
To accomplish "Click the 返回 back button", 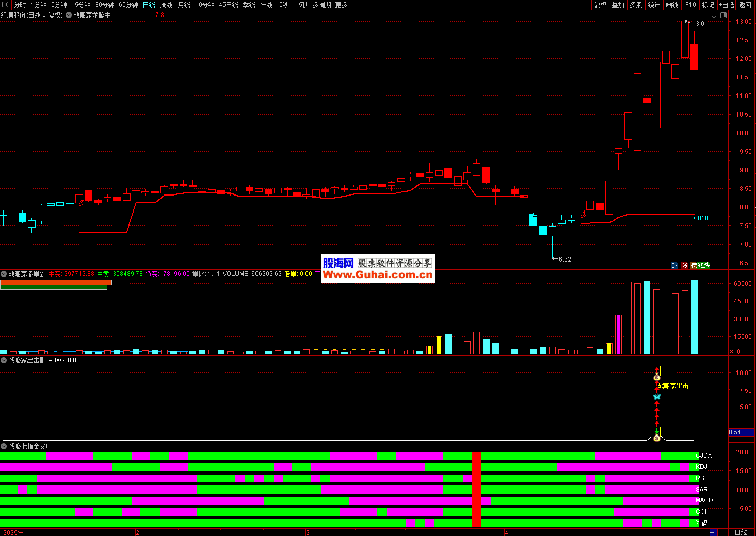I will [x=745, y=5].
